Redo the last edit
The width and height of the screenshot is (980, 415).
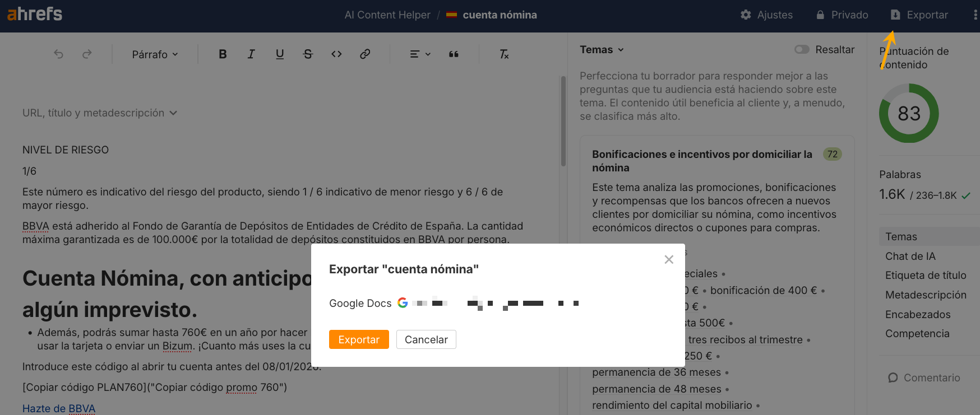coord(87,54)
